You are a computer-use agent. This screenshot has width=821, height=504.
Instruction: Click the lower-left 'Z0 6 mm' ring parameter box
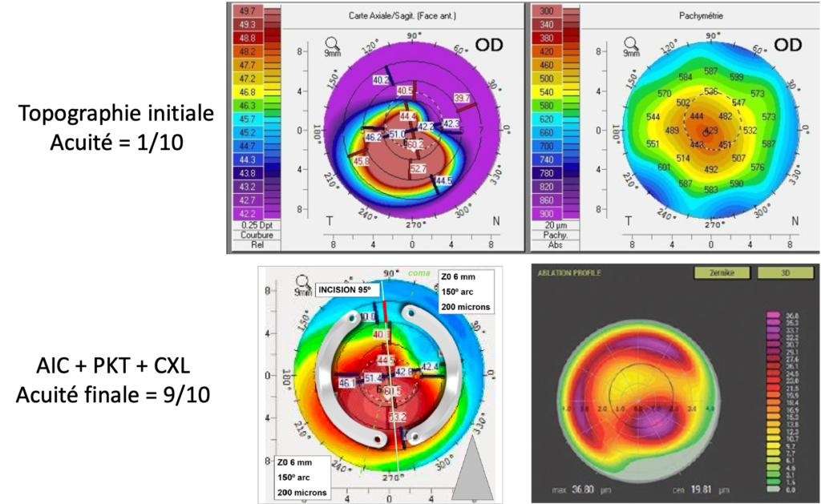(x=302, y=478)
